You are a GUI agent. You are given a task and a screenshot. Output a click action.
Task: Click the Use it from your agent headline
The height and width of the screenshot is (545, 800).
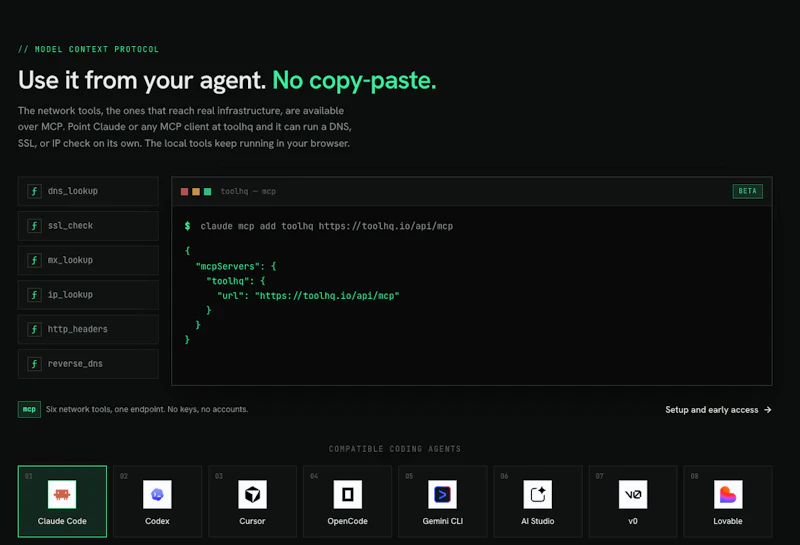[142, 80]
